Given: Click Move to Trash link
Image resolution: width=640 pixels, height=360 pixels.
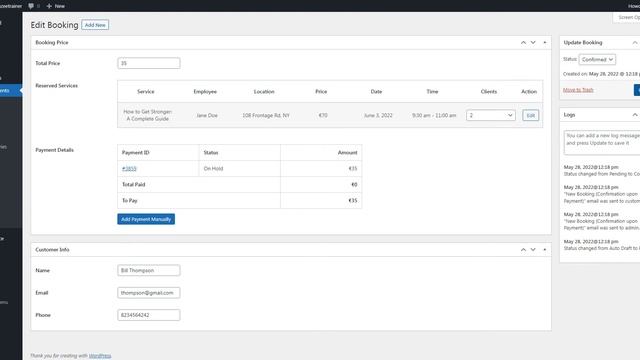Looking at the screenshot, I should coord(578,90).
